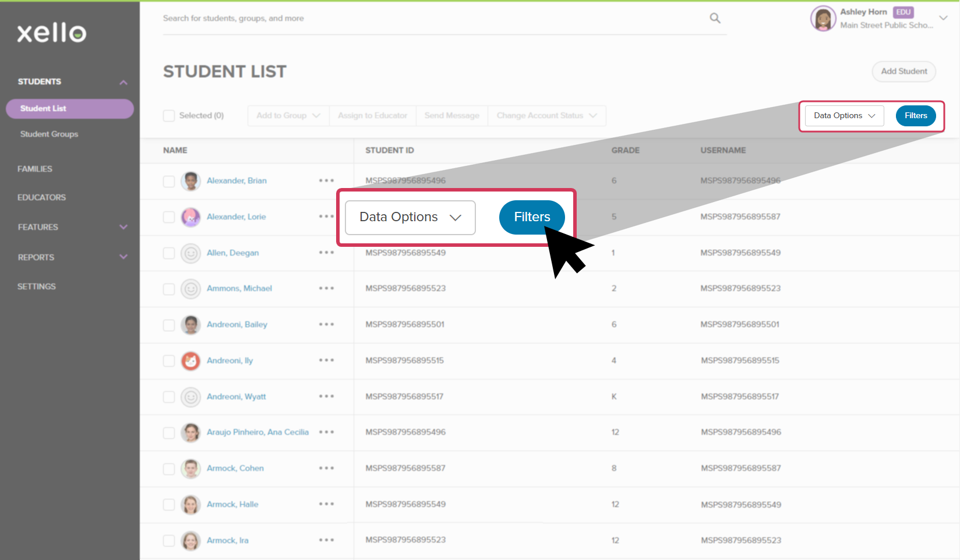Select the checkbox beside Andreoni, Bailey
Screen dimensions: 960x560
[169, 325]
